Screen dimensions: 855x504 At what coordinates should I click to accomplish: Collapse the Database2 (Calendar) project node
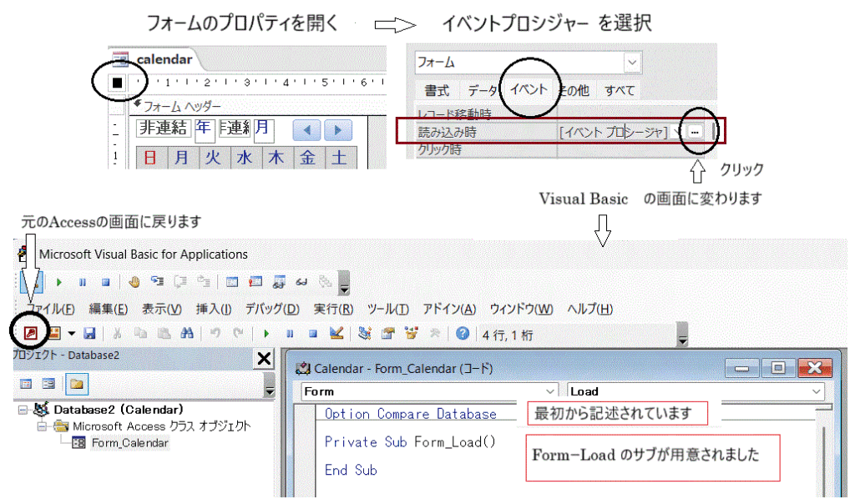23,410
